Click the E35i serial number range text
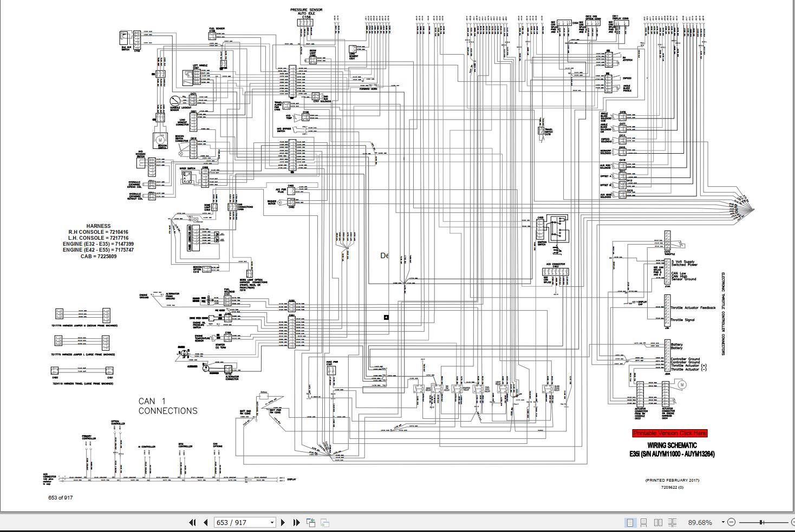Image resolution: width=795 pixels, height=532 pixels. [672, 454]
